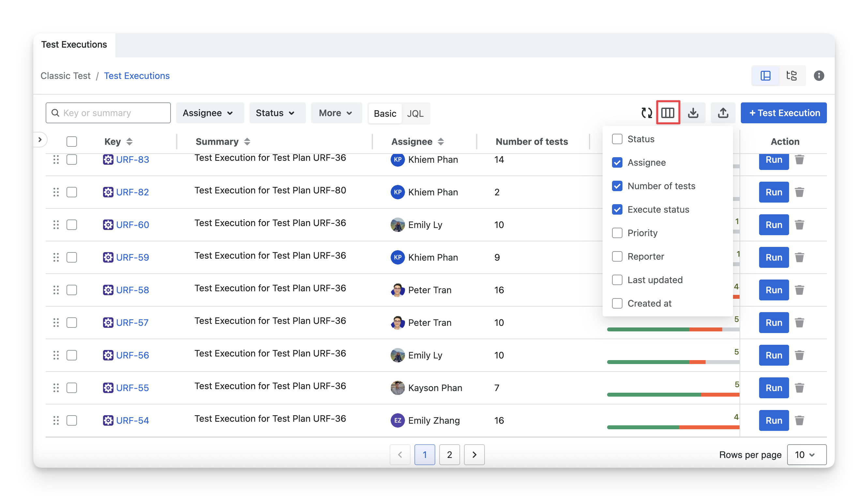This screenshot has width=868, height=501.
Task: Click the drag handle for URF-58
Action: (56, 290)
